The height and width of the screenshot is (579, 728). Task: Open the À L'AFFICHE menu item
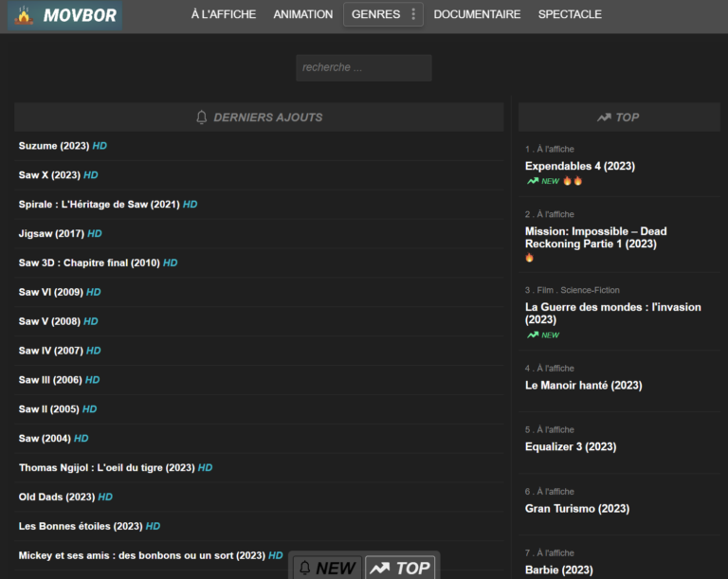pos(223,14)
